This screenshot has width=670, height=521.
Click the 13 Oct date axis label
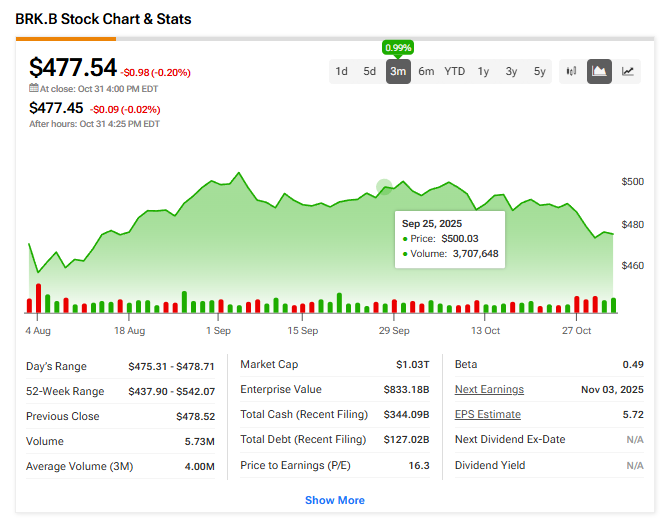(x=485, y=330)
